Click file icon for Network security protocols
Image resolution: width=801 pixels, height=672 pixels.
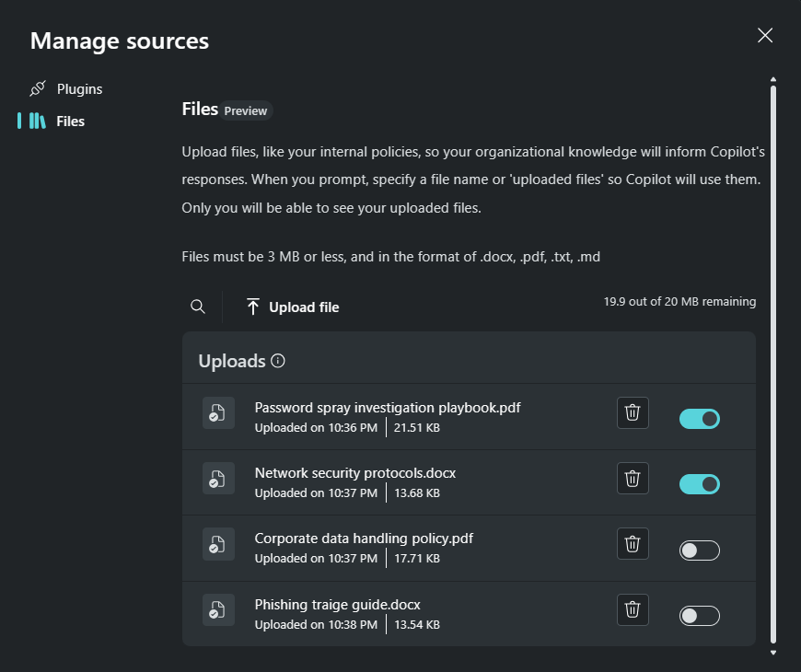pos(218,478)
